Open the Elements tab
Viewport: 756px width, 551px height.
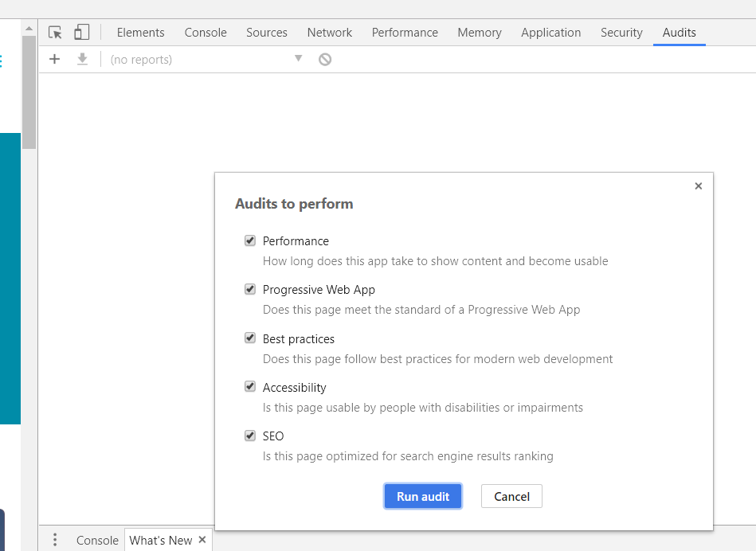pyautogui.click(x=140, y=33)
